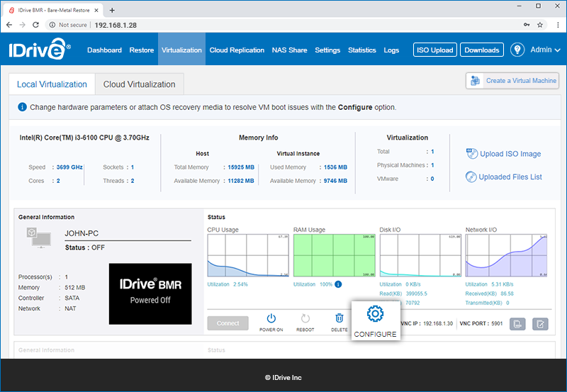This screenshot has height=392, width=567.
Task: Click the VM log file icon beside VNC port
Action: [517, 324]
